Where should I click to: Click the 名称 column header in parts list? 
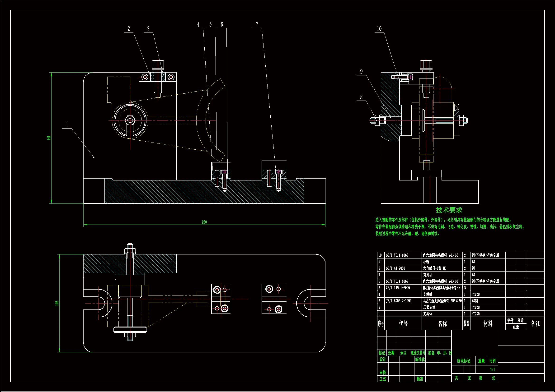click(x=442, y=324)
